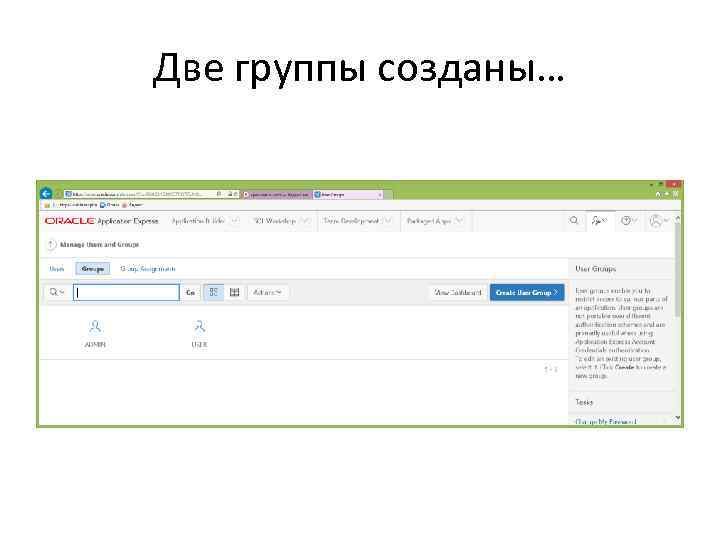Click the browser address bar
This screenshot has width=720, height=540.
pyautogui.click(x=140, y=194)
